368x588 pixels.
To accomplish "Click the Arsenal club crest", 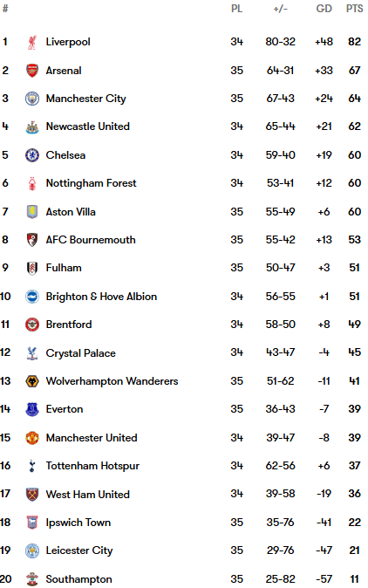I will [32, 71].
